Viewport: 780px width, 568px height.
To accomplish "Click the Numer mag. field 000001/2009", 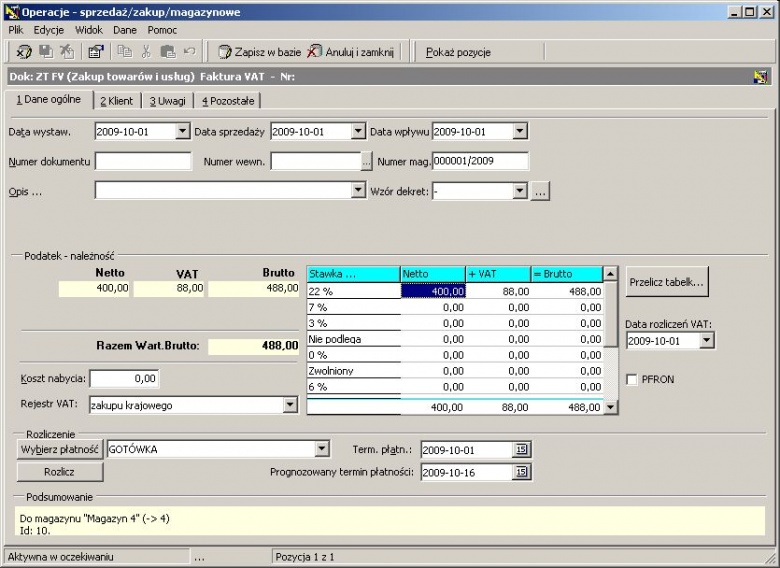I will pyautogui.click(x=480, y=161).
